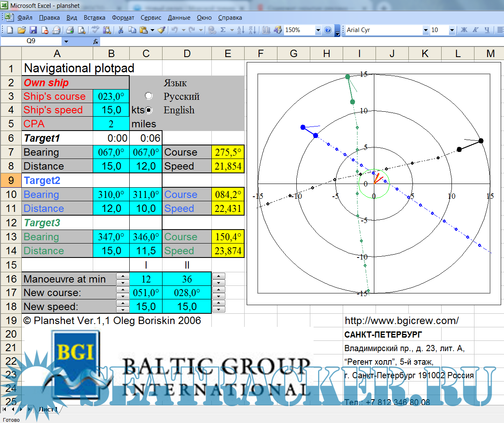
Task: Open the Данные menu
Action: [179, 18]
